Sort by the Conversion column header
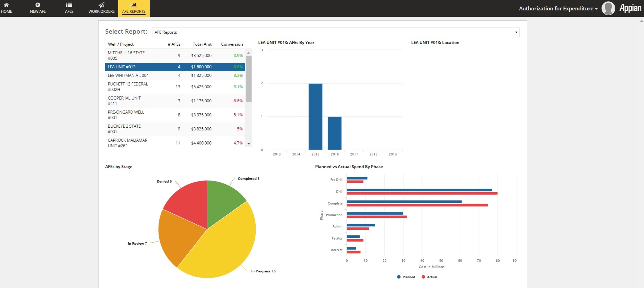This screenshot has height=288, width=644. click(232, 44)
